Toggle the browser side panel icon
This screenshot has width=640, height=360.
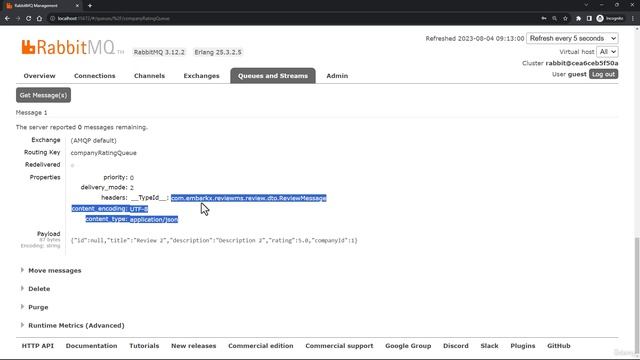point(589,18)
